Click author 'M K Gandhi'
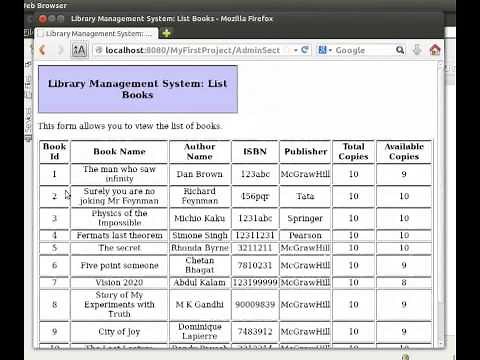 point(200,305)
